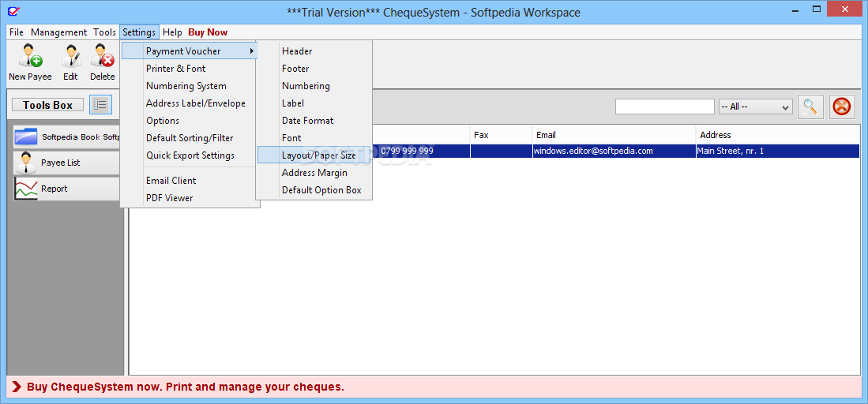Click the Email column header
The width and height of the screenshot is (868, 404).
pos(614,134)
